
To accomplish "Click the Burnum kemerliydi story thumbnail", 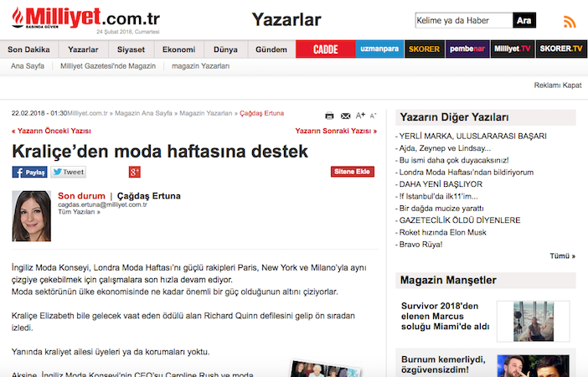I will coord(533,366).
